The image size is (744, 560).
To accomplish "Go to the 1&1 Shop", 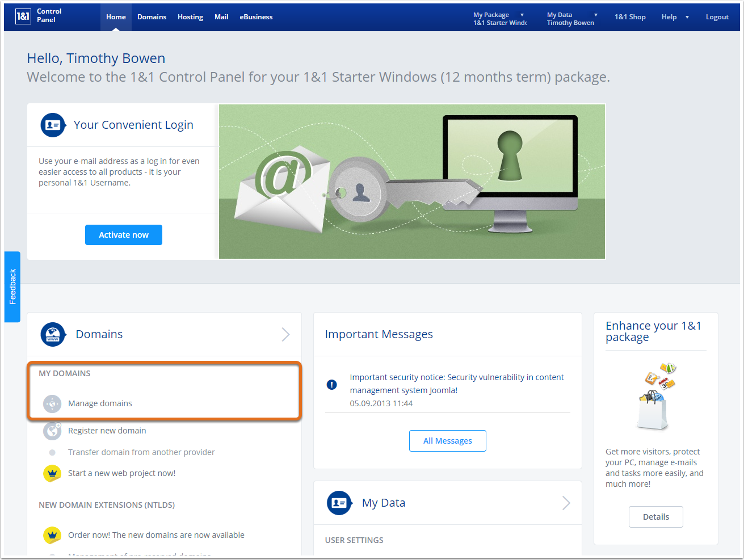I will click(630, 17).
